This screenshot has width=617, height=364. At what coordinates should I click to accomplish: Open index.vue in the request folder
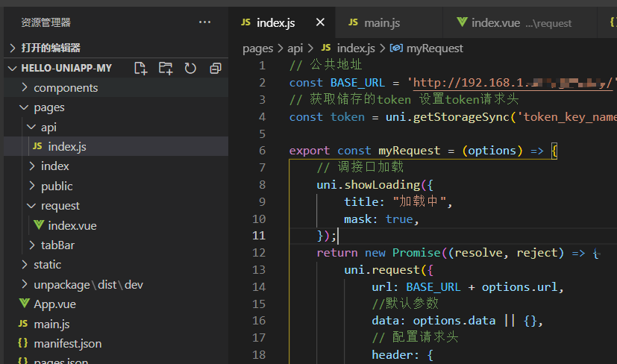(116, 225)
